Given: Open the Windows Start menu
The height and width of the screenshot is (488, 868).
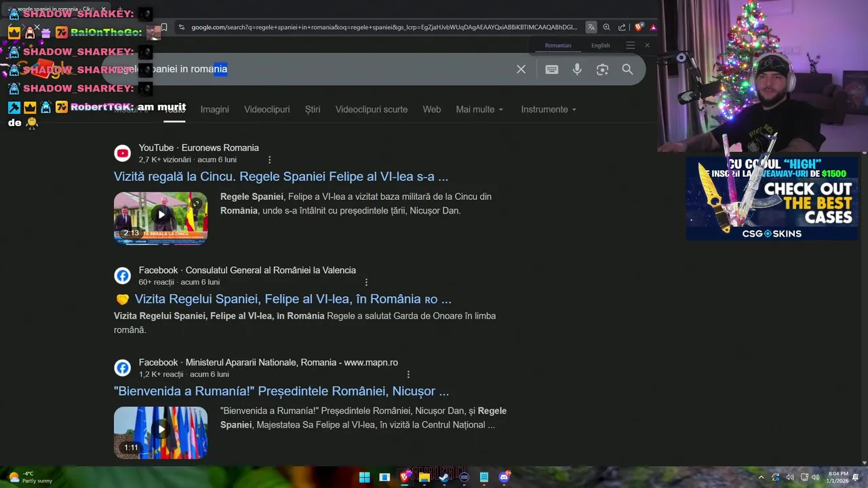Looking at the screenshot, I should 364,477.
